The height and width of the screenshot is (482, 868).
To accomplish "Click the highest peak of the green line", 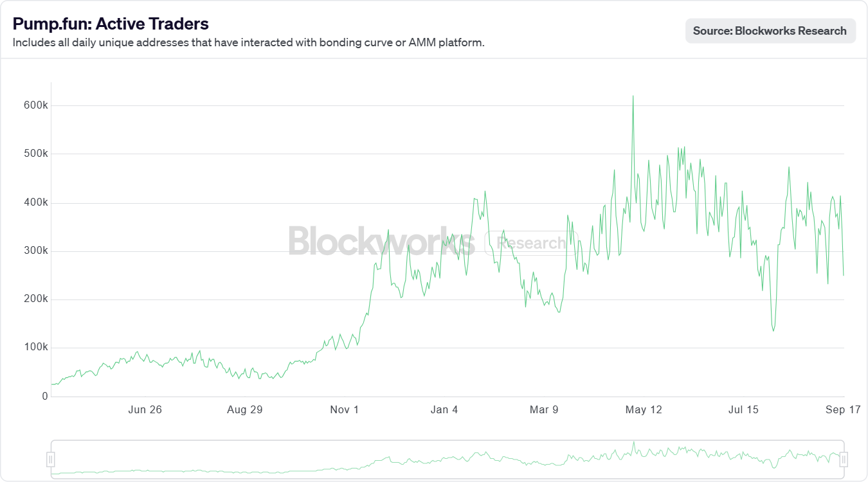I will [633, 96].
